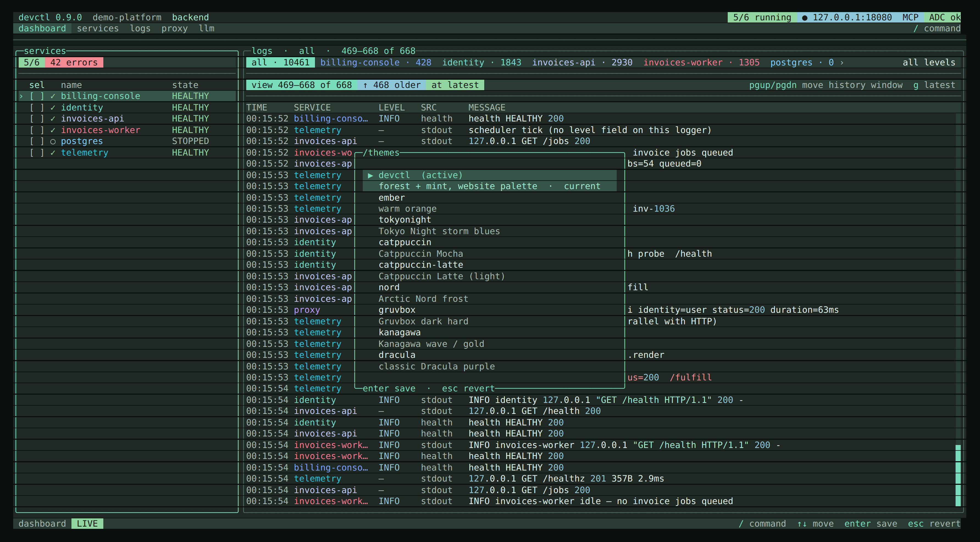This screenshot has height=542, width=980.
Task: Select the dracula theme
Action: [x=397, y=355]
